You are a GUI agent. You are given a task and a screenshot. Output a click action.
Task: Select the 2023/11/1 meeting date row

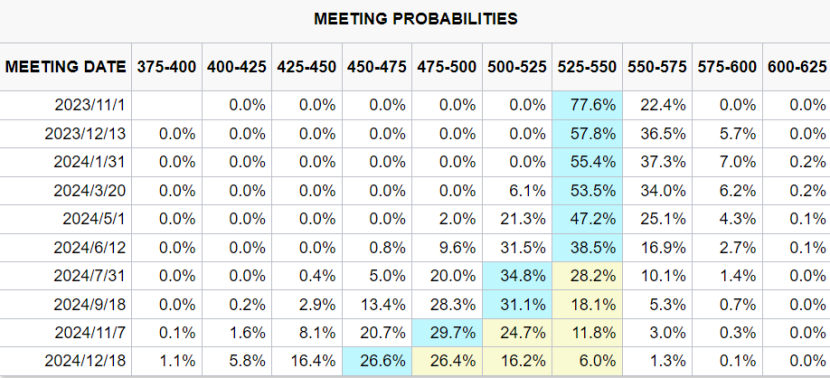coord(415,105)
